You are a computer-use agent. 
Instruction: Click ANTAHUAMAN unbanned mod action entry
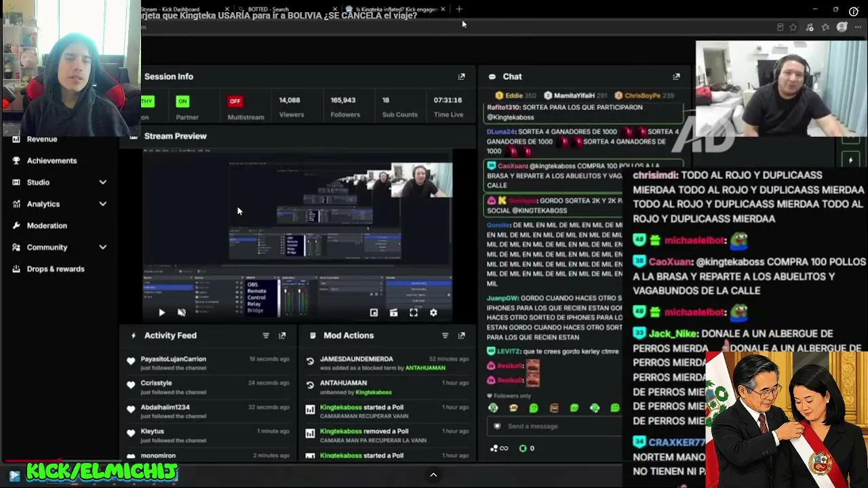(x=343, y=383)
